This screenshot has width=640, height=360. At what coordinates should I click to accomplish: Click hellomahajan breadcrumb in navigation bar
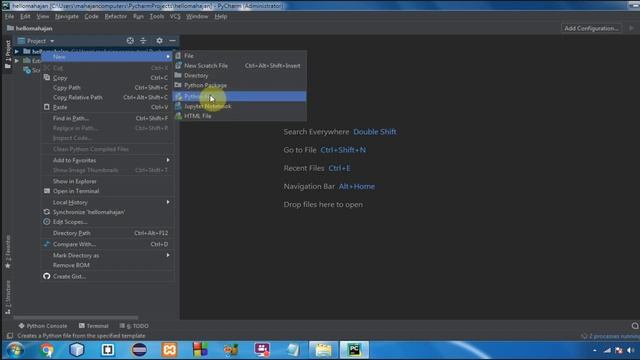click(30, 28)
